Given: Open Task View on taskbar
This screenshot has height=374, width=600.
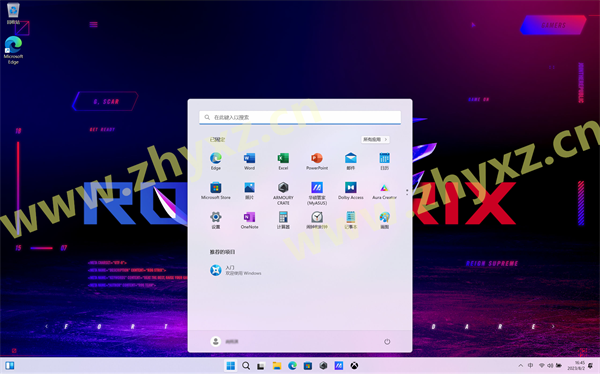Looking at the screenshot, I should [x=261, y=366].
